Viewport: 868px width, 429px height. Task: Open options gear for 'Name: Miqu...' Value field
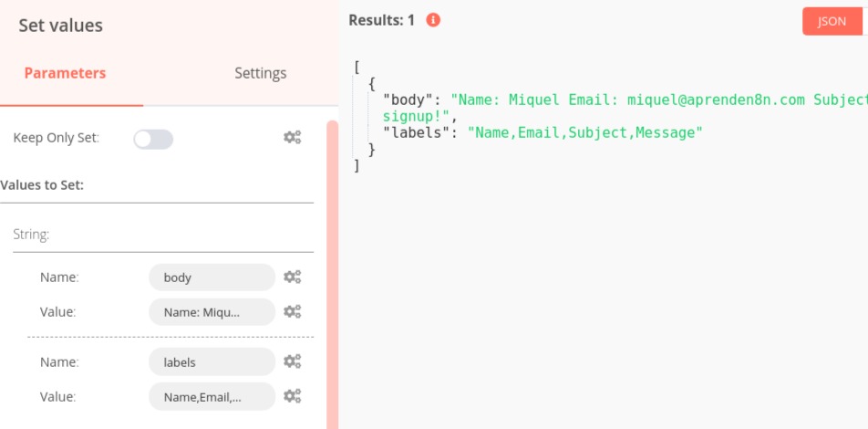coord(292,312)
